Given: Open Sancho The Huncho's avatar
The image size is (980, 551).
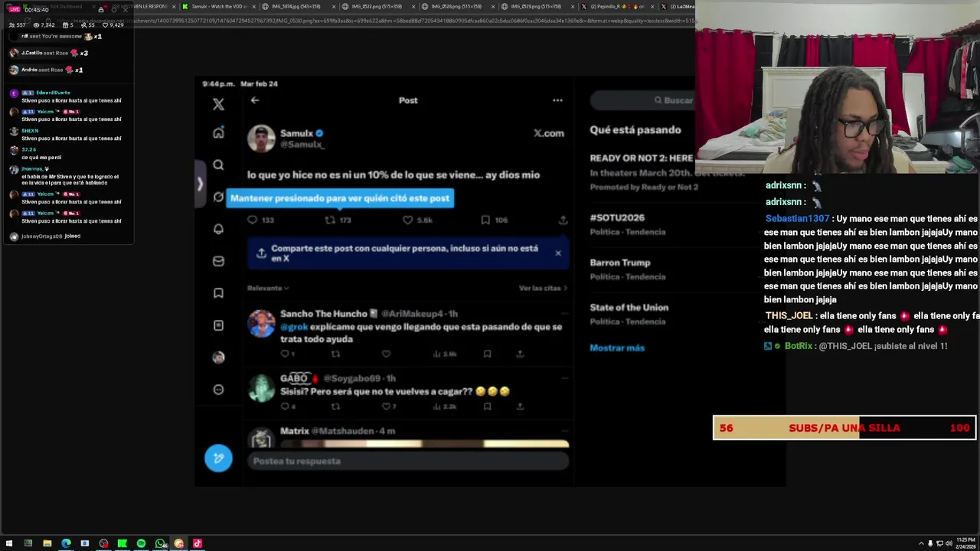Looking at the screenshot, I should 261,324.
